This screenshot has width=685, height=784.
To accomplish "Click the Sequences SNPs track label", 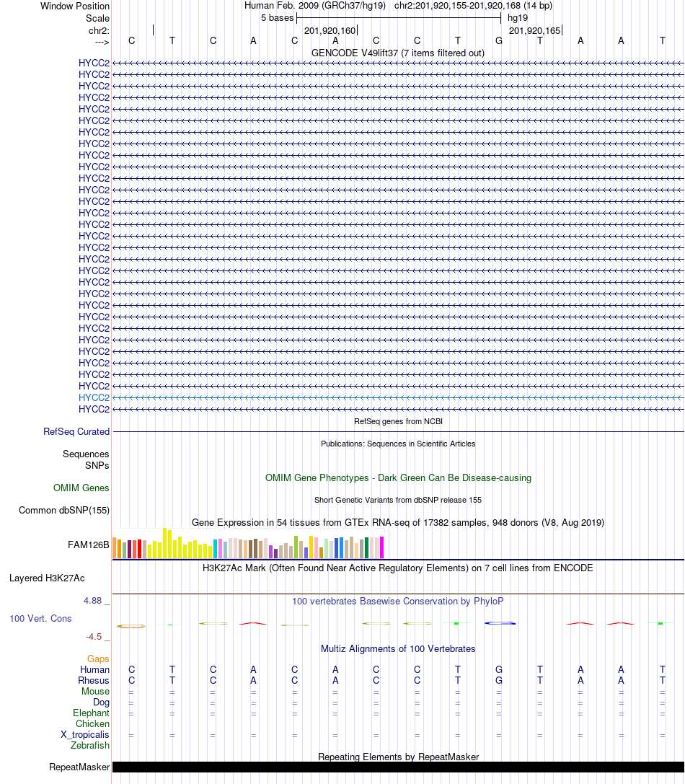I will click(86, 459).
